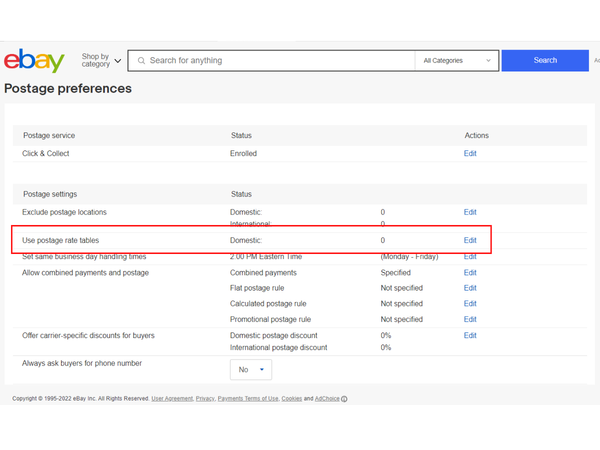
Task: Edit the Calculated postage rule
Action: tap(470, 303)
